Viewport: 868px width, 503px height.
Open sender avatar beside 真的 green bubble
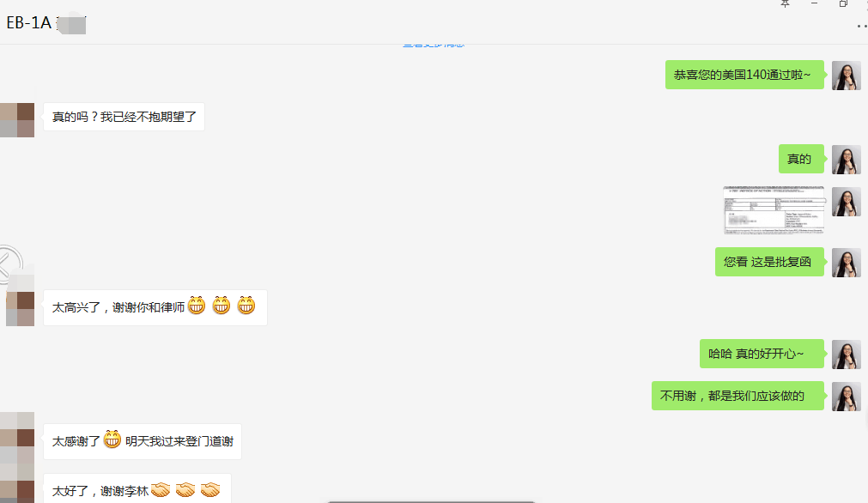(846, 160)
